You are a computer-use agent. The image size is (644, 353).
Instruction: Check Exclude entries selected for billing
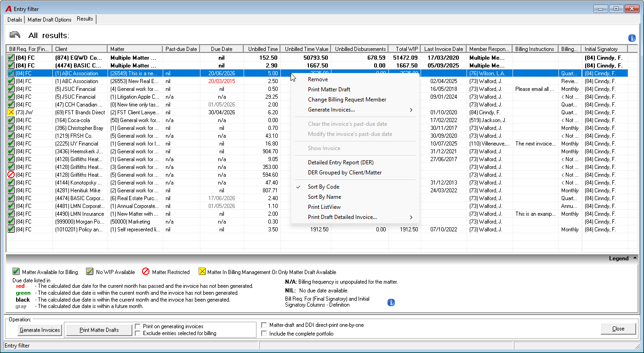(x=137, y=333)
